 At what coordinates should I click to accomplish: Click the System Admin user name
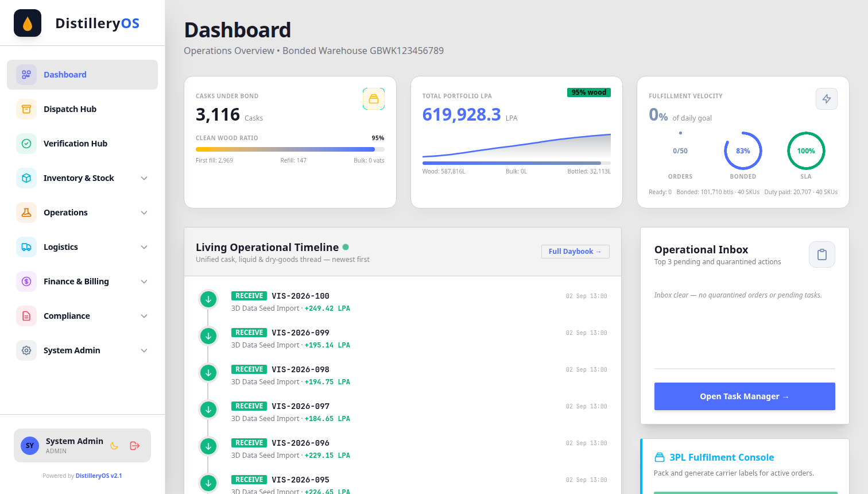75,441
